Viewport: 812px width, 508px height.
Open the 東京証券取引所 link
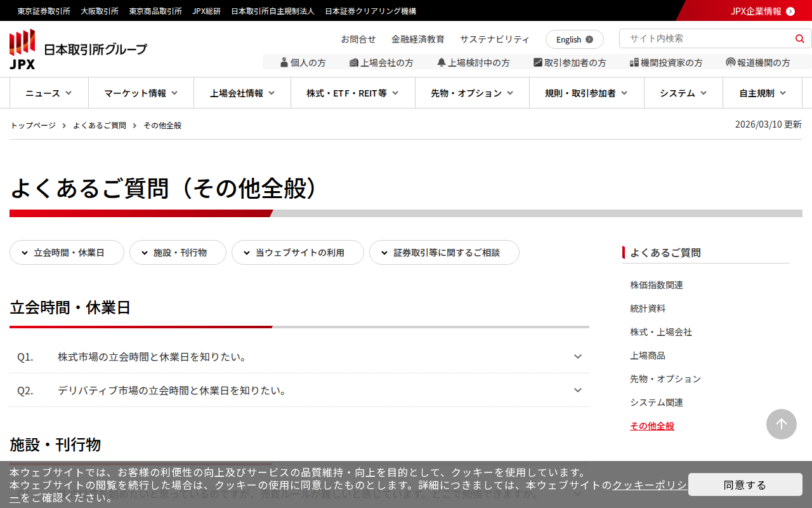click(44, 11)
